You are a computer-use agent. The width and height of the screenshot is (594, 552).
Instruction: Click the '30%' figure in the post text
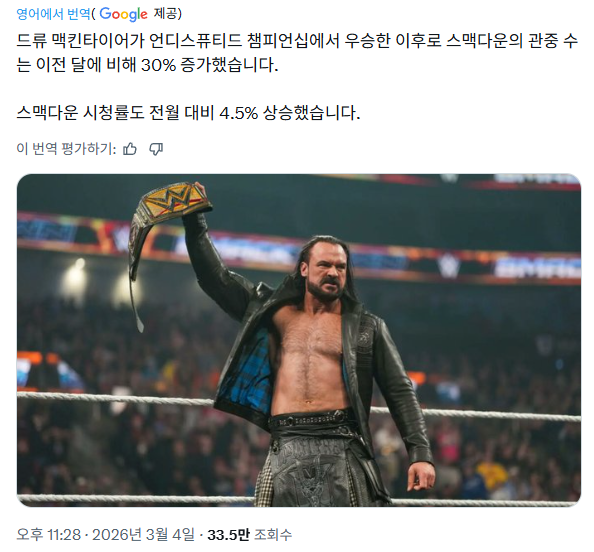158,65
